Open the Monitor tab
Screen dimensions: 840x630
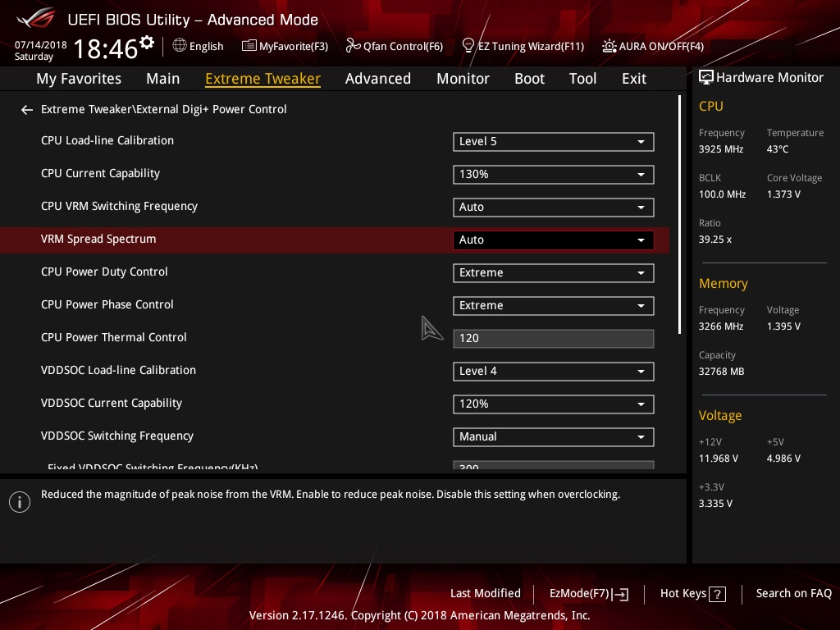pyautogui.click(x=463, y=79)
